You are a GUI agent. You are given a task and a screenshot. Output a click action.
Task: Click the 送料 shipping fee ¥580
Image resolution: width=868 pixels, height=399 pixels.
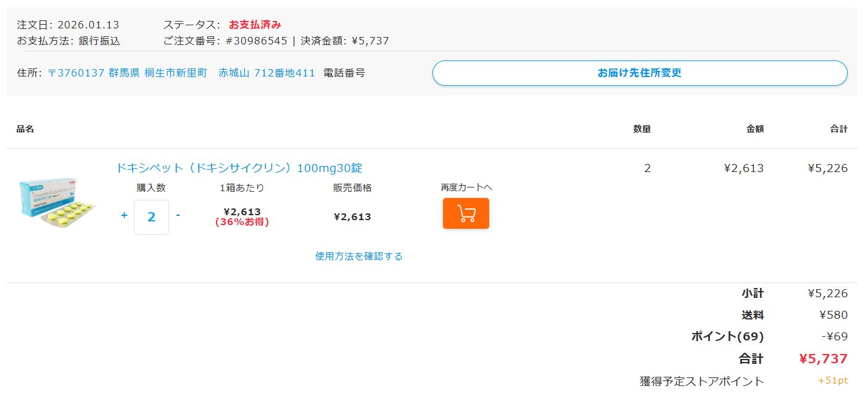pyautogui.click(x=833, y=315)
